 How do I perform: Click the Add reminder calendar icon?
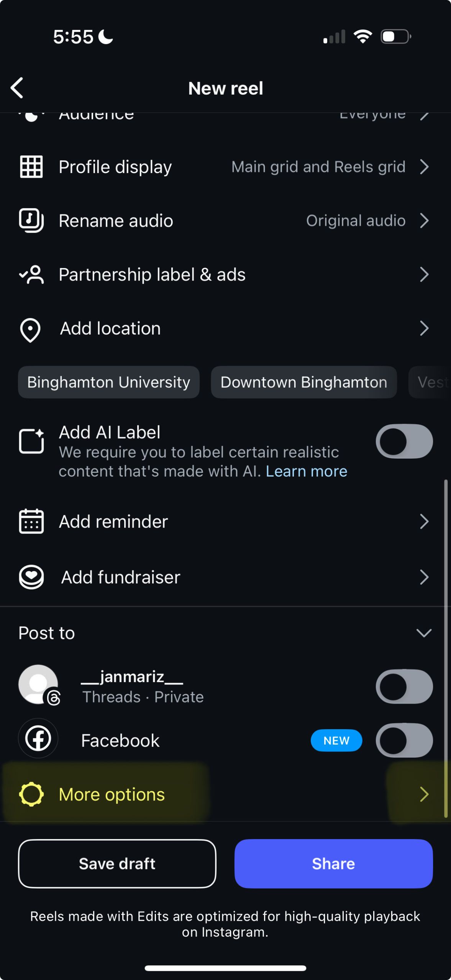31,521
